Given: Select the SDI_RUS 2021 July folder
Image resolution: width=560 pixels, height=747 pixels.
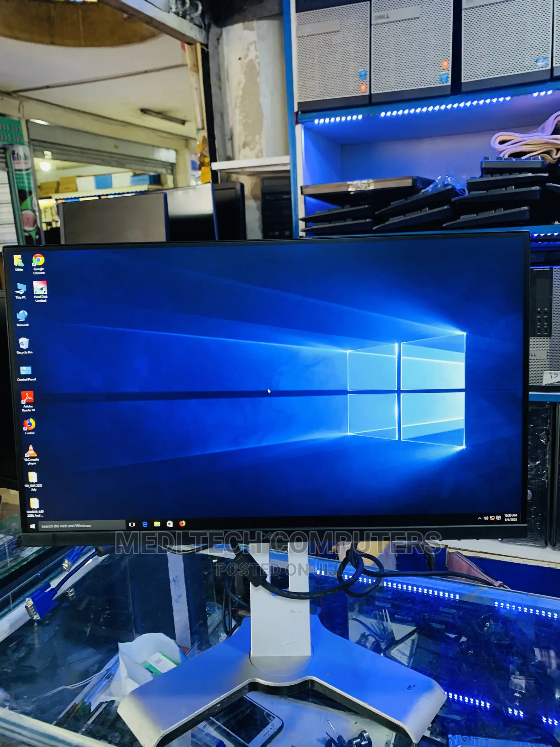Looking at the screenshot, I should (x=33, y=481).
